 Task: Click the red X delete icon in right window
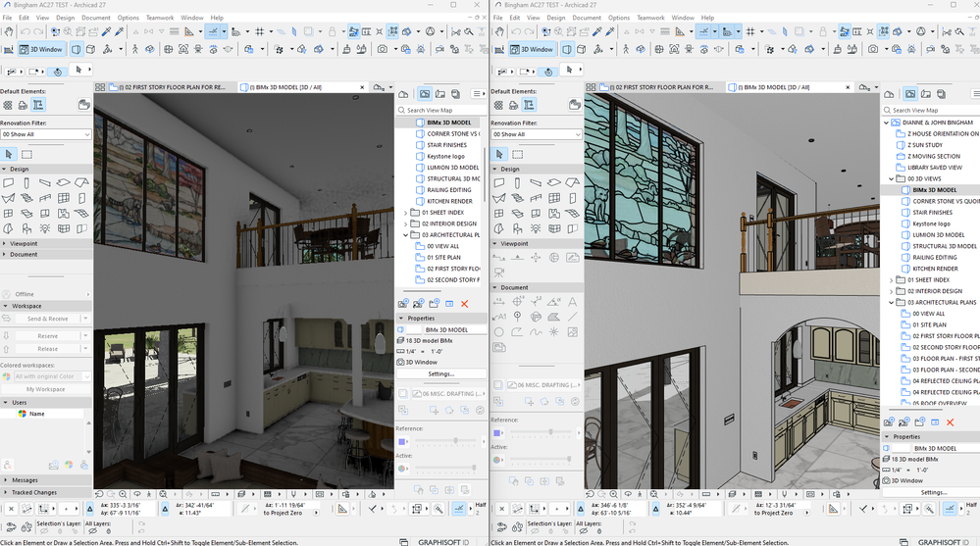point(950,422)
